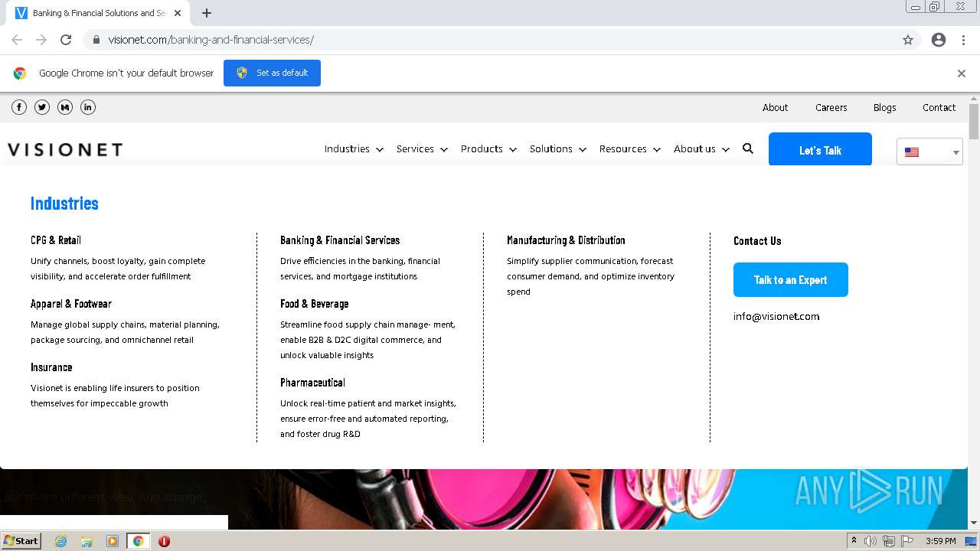Expand the Services menu
The image size is (980, 551).
pyautogui.click(x=422, y=149)
